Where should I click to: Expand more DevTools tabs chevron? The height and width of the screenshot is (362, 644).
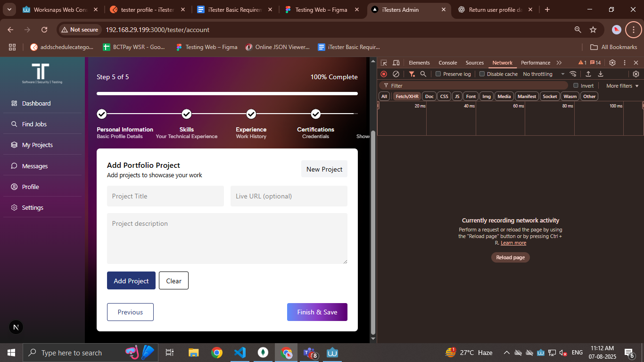pyautogui.click(x=559, y=63)
